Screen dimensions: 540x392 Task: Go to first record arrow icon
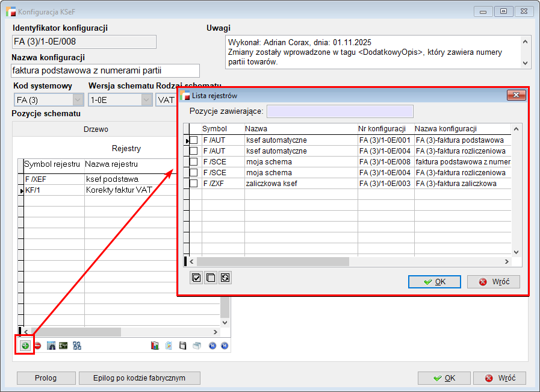click(213, 346)
